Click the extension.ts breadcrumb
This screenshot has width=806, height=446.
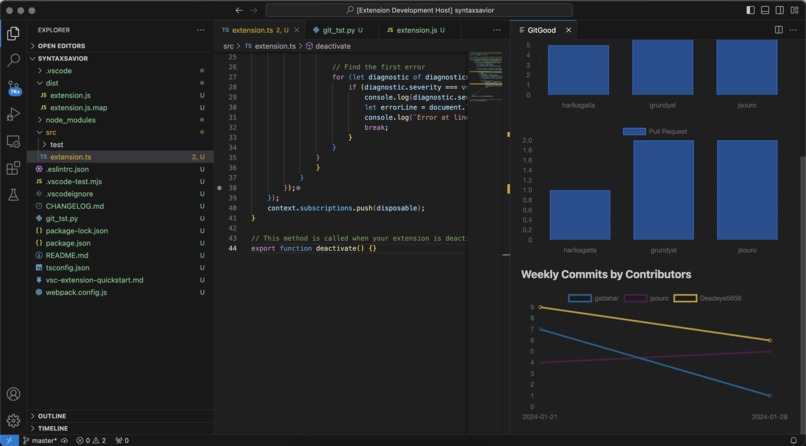click(270, 46)
